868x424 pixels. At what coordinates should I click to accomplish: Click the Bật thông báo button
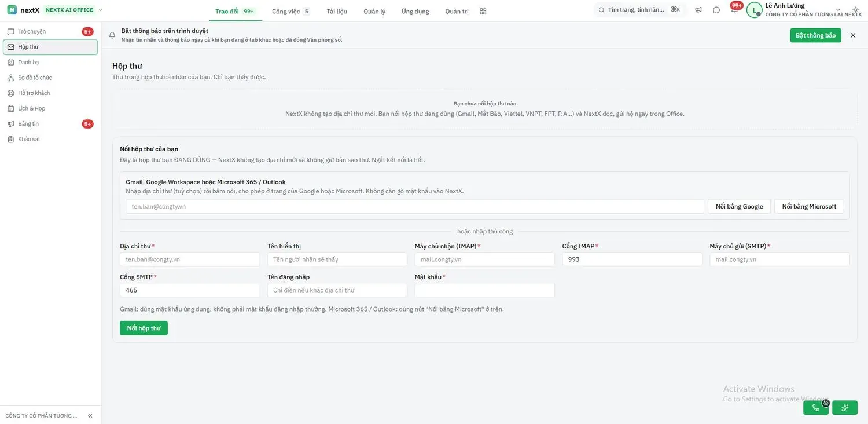[816, 35]
